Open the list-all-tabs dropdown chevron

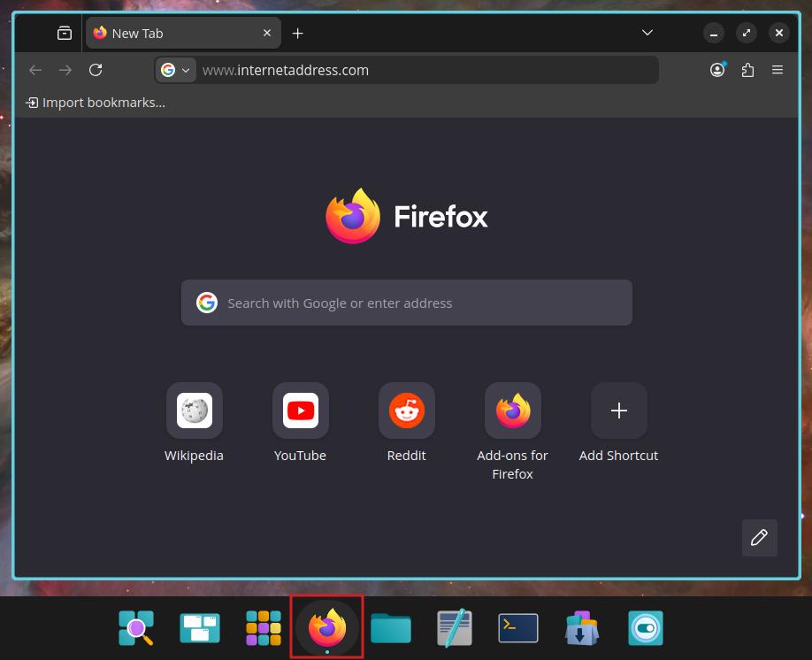[x=647, y=32]
